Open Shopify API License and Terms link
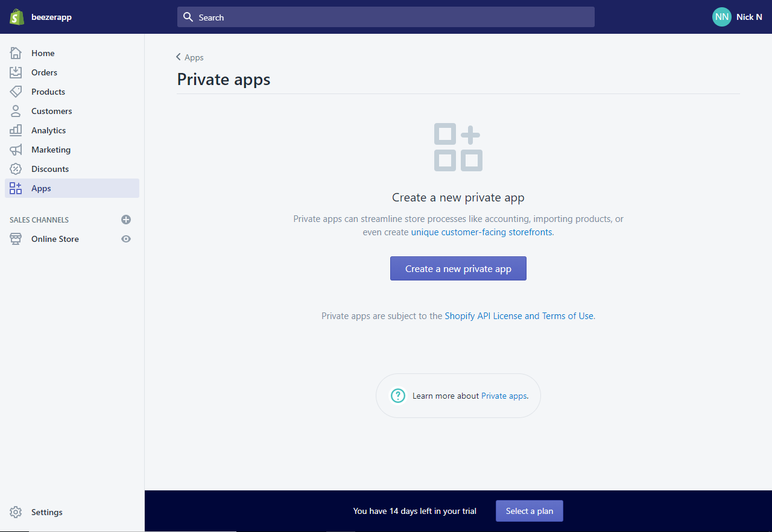This screenshot has width=772, height=532. tap(519, 316)
